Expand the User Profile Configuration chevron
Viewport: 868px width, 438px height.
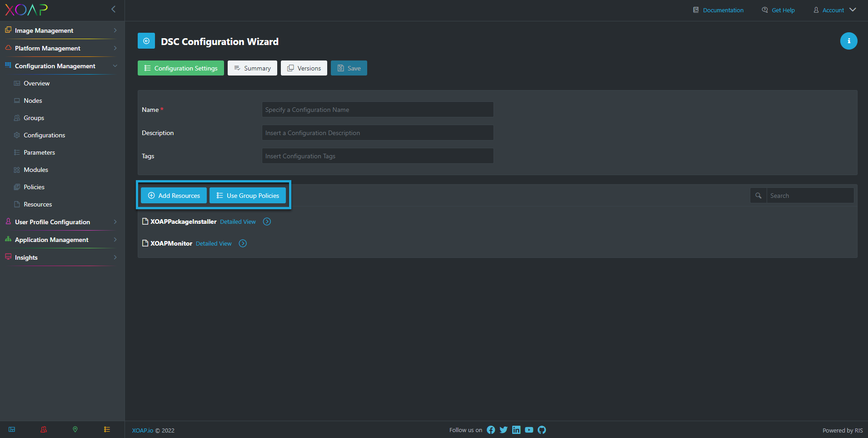coord(115,222)
